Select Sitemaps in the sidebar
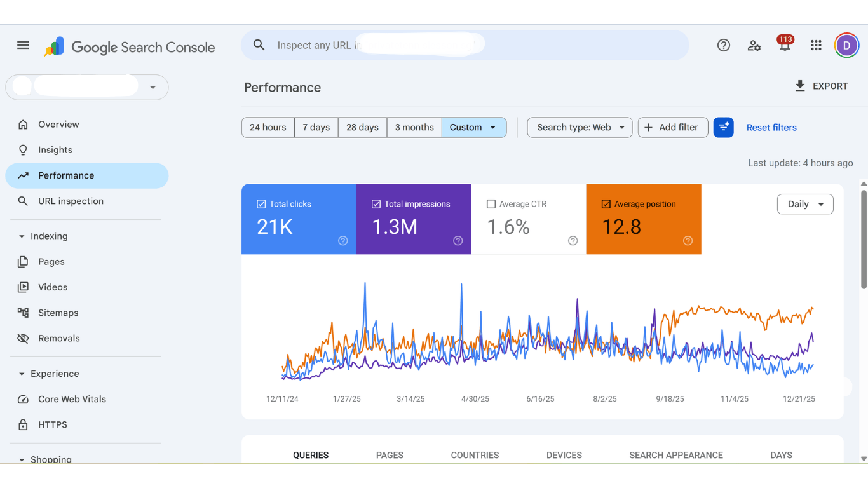 click(59, 313)
